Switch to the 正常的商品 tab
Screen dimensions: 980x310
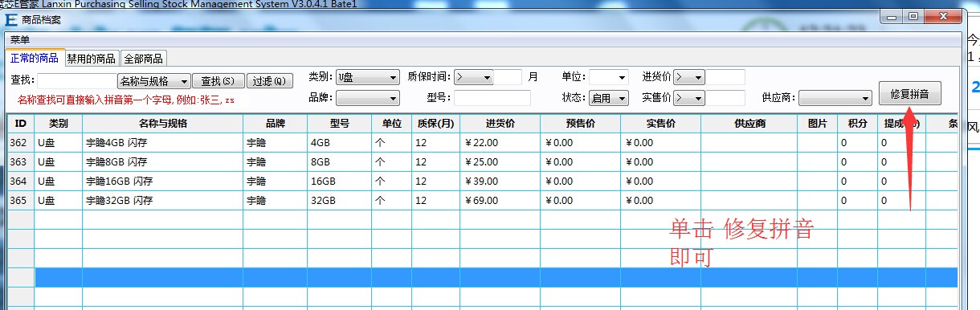[x=35, y=58]
